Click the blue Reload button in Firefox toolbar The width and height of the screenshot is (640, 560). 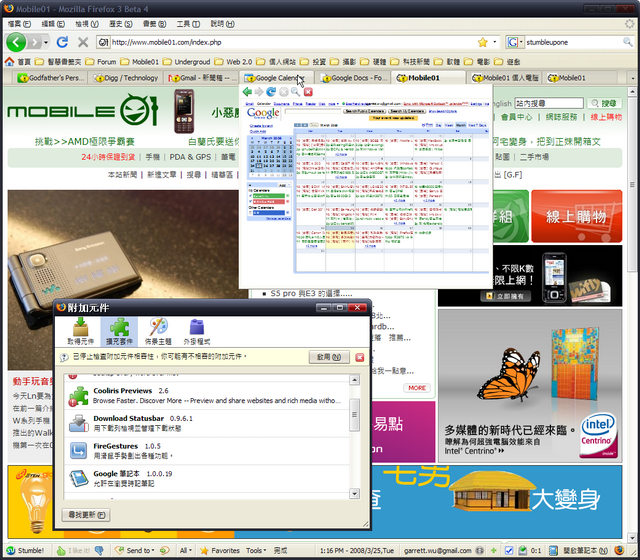click(x=62, y=42)
